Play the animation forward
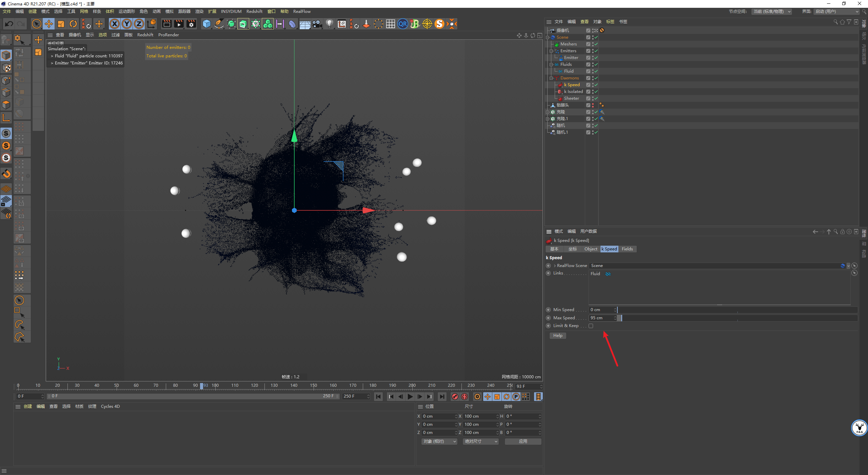 [410, 396]
